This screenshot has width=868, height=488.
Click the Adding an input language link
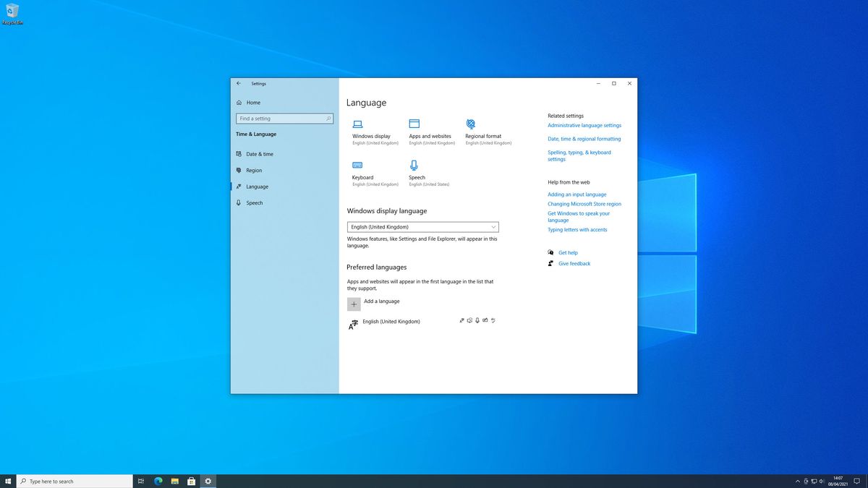pyautogui.click(x=576, y=194)
